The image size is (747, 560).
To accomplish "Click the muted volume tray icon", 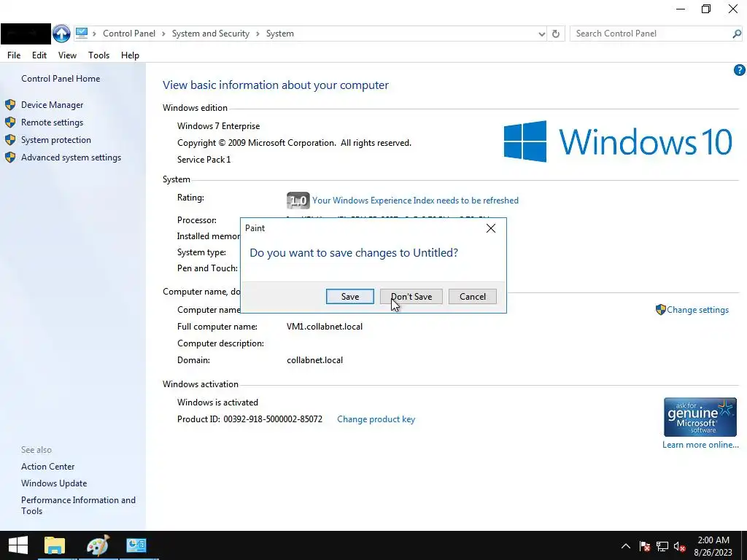I will coord(680,547).
